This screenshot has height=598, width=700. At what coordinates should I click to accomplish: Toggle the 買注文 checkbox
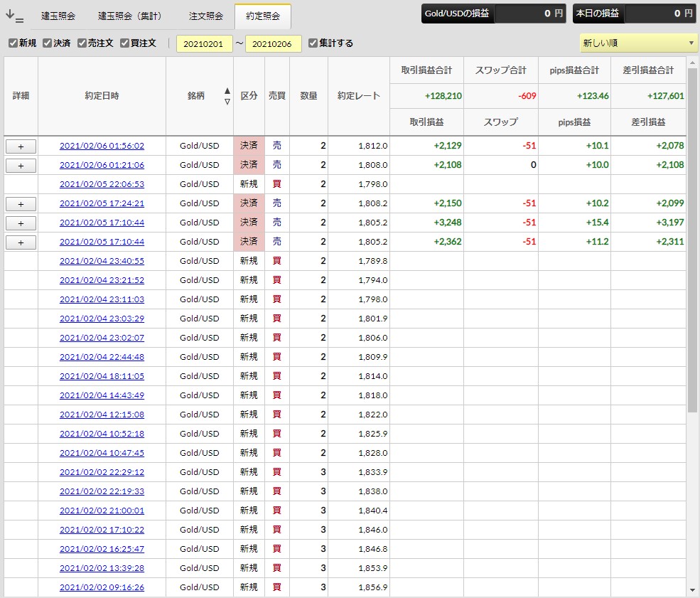(x=124, y=43)
